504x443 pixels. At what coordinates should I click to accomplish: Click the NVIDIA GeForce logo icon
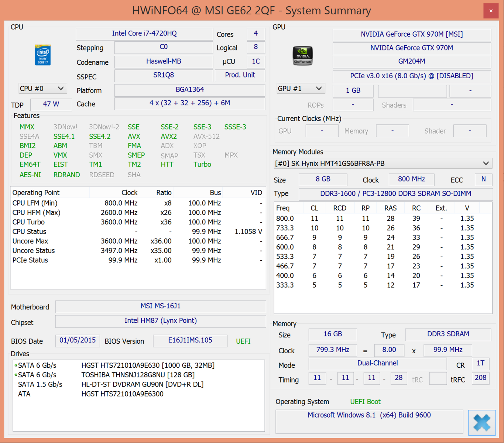[303, 55]
